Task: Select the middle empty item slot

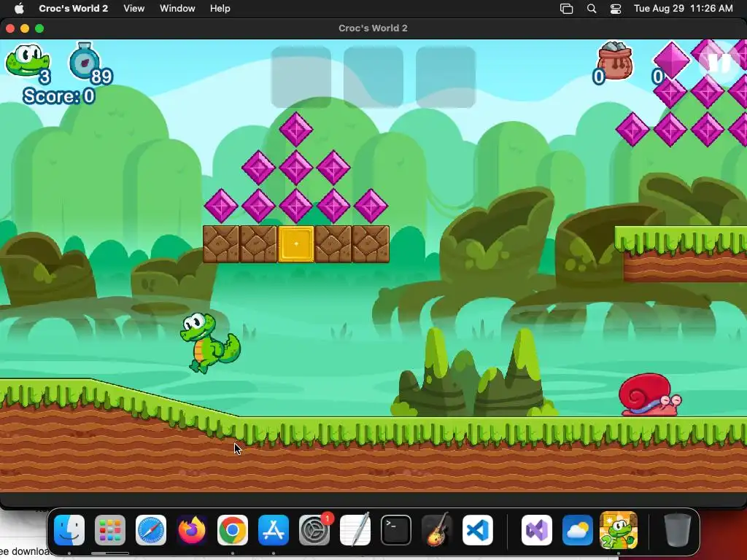Action: [x=373, y=77]
